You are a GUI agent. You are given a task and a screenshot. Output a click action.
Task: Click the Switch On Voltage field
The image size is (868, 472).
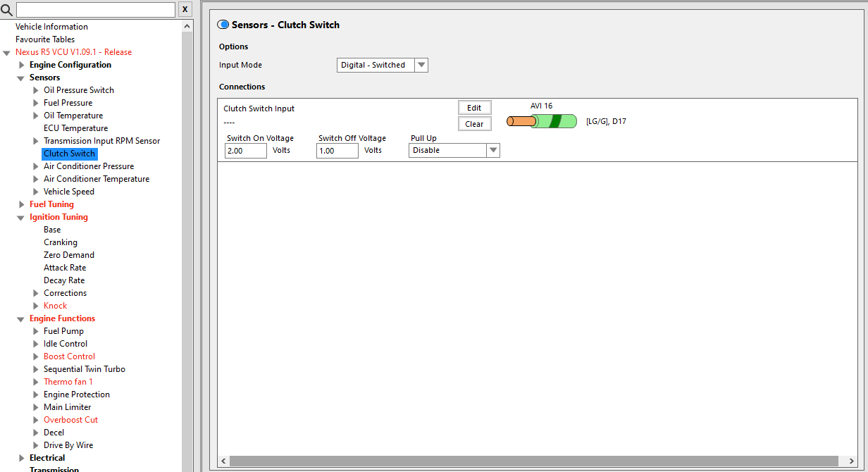[246, 151]
